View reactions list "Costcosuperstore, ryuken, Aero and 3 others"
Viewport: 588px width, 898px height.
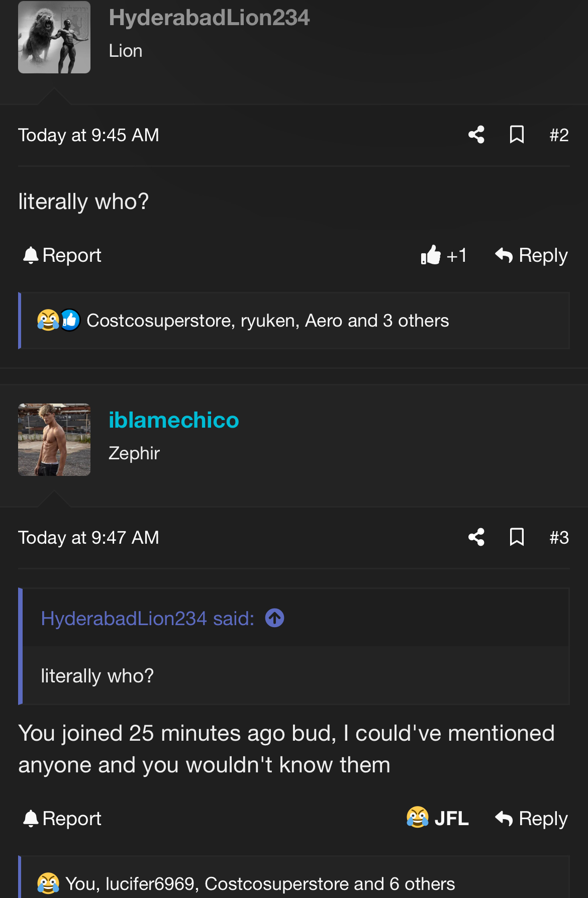pos(267,321)
